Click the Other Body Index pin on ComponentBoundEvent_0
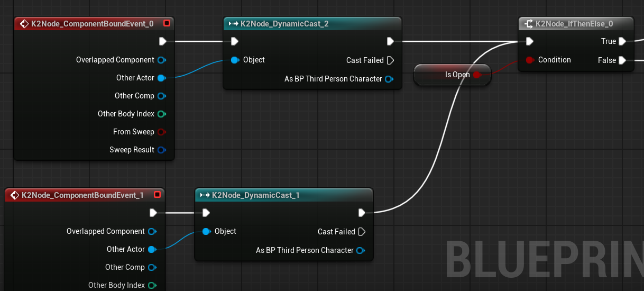 coord(162,114)
